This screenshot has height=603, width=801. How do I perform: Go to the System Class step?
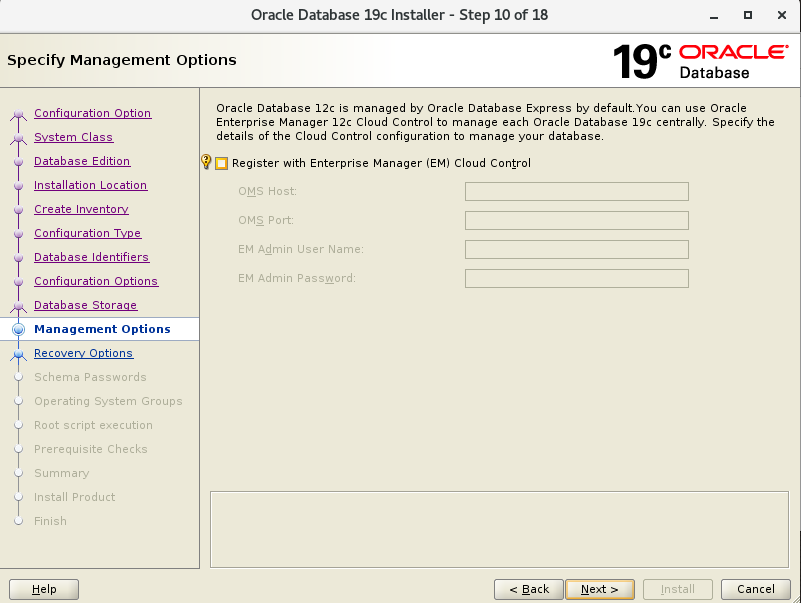76,137
